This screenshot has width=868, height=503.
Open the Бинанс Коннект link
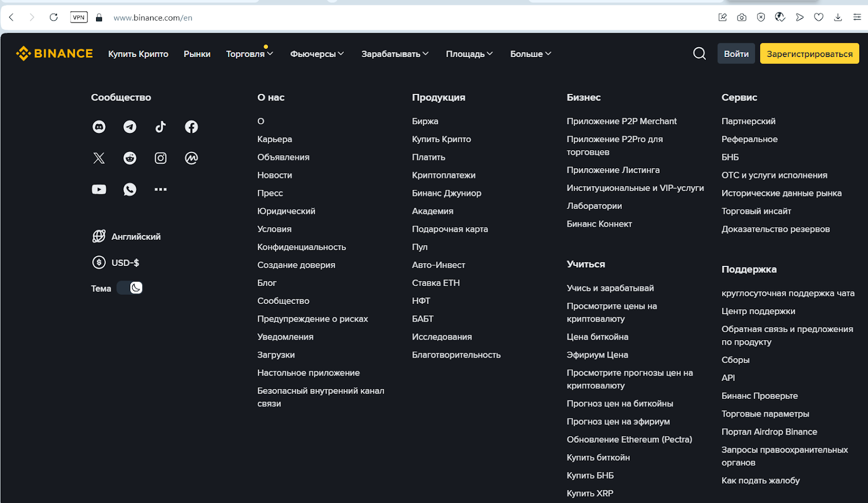click(599, 224)
